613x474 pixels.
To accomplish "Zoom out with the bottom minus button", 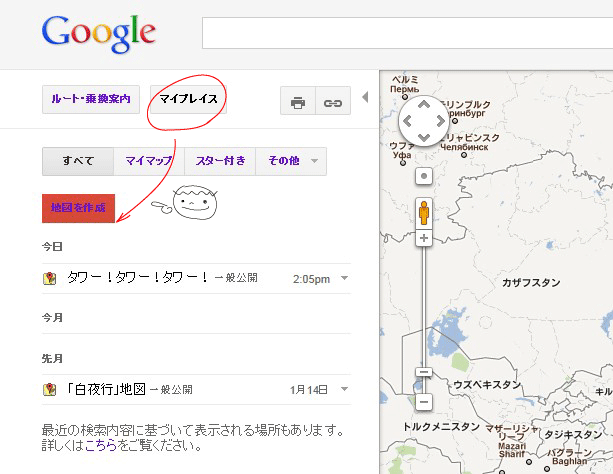I will click(424, 402).
